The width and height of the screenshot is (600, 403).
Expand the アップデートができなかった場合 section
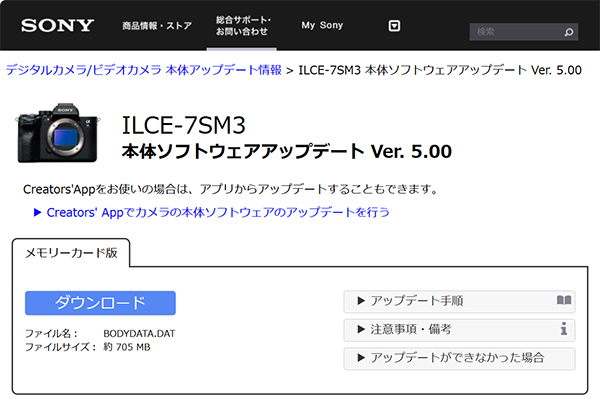(x=459, y=358)
